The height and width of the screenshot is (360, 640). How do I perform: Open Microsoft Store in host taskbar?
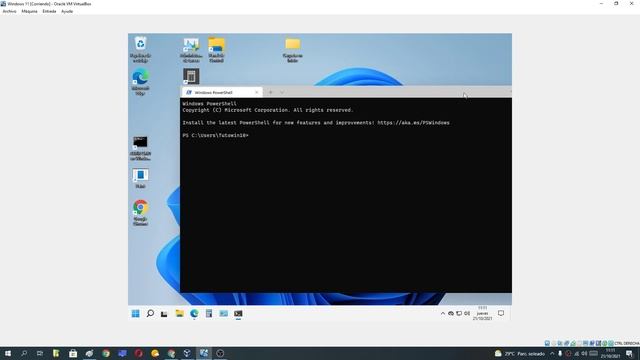(73, 353)
